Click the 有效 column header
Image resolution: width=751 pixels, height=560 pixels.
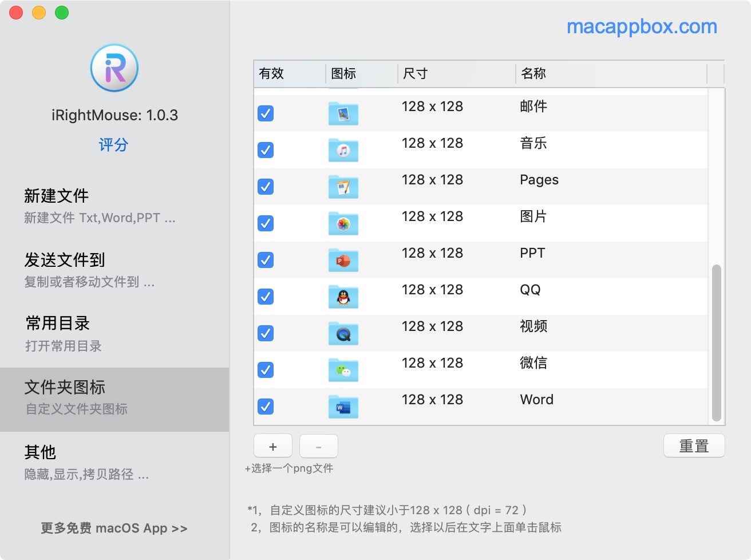coord(290,74)
